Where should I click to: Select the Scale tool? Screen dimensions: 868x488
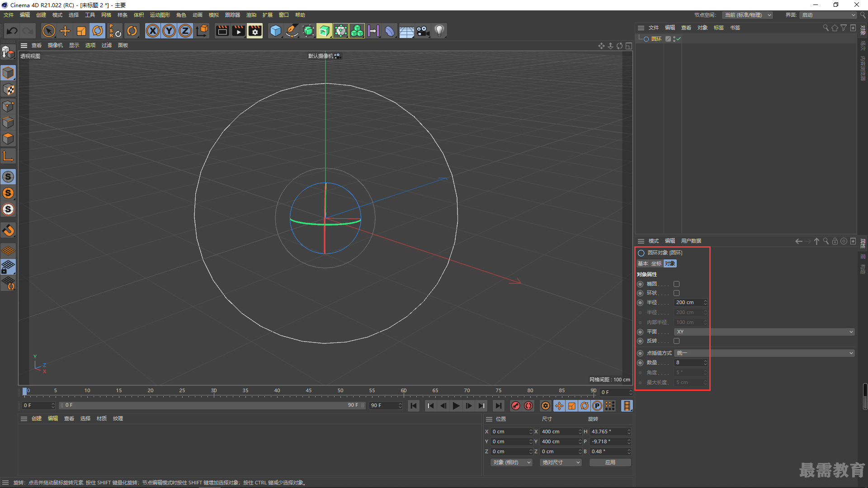(x=81, y=31)
